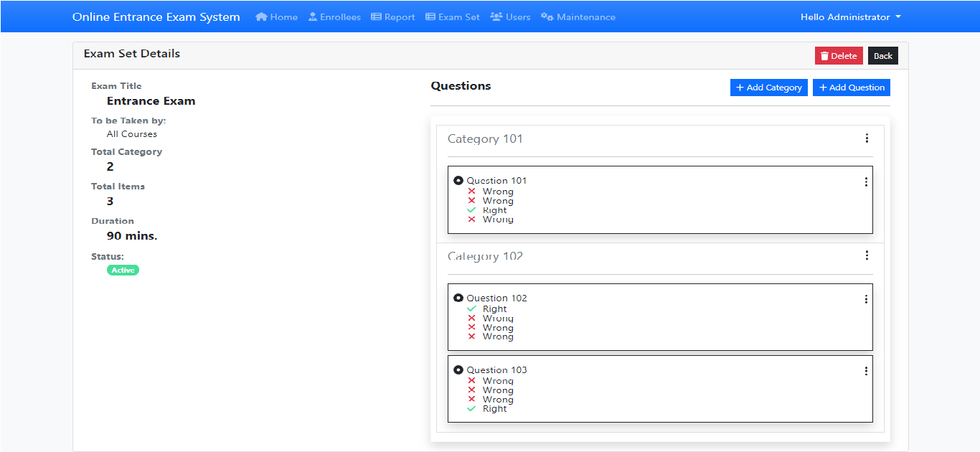Click the 'Right' answer in Question 101
980x452 pixels.
495,210
